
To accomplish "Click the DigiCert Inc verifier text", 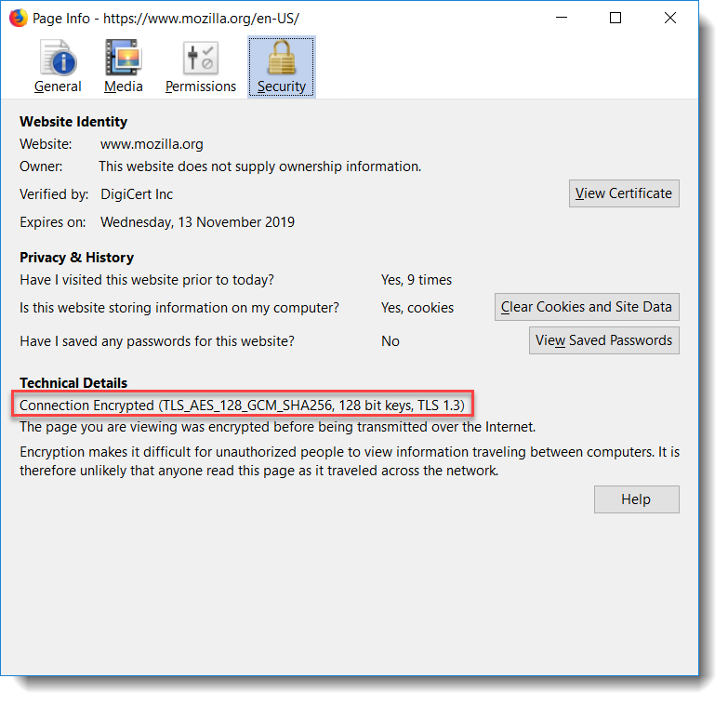I will tap(137, 194).
